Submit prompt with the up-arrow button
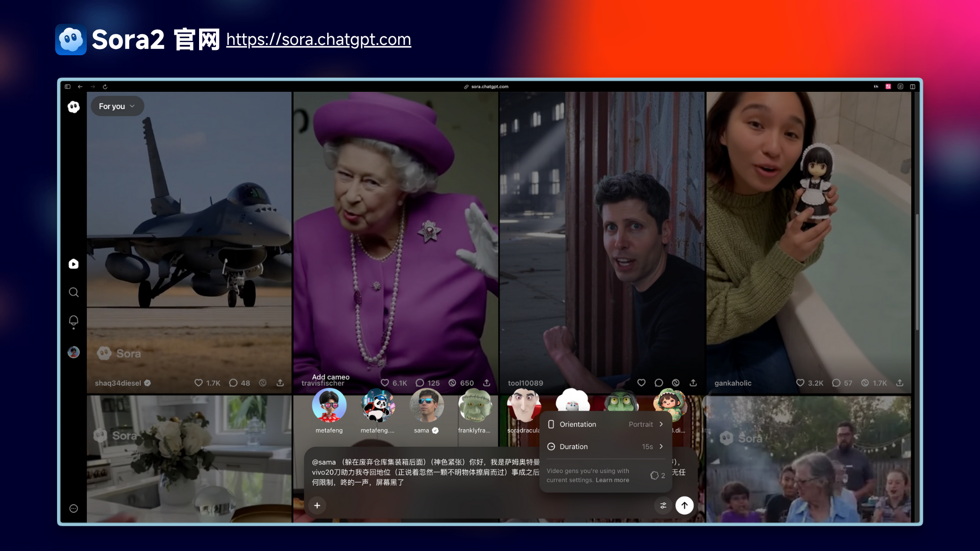980x551 pixels. (x=684, y=505)
